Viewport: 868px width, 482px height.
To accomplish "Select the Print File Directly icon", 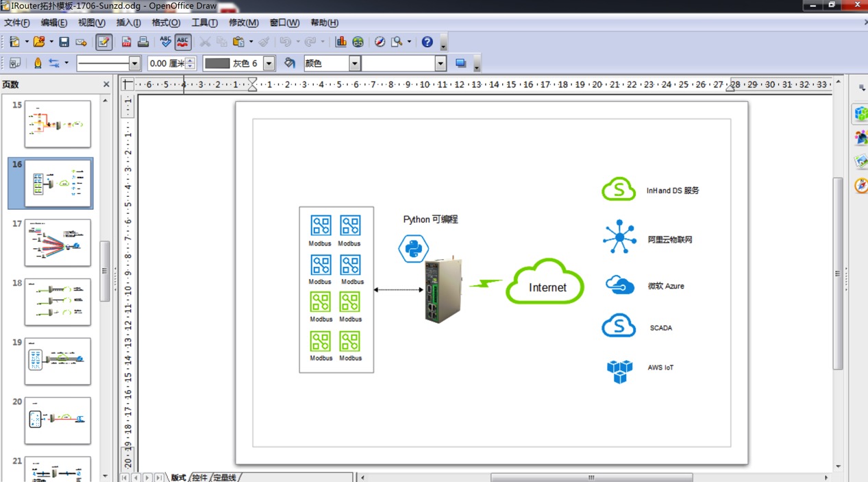I will (x=142, y=42).
